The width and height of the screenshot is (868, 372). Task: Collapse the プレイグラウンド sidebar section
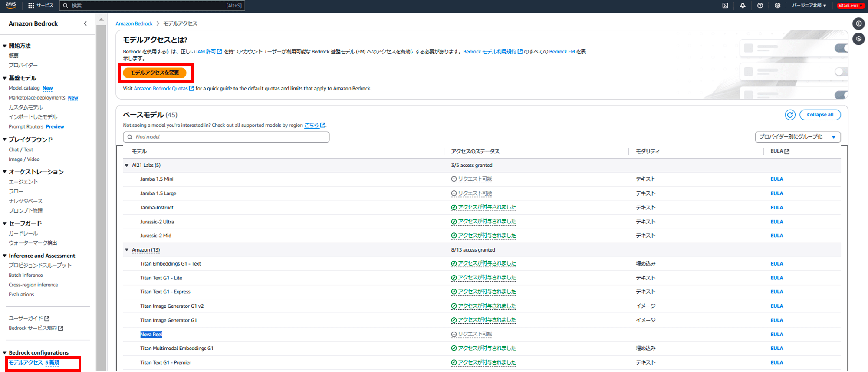4,139
